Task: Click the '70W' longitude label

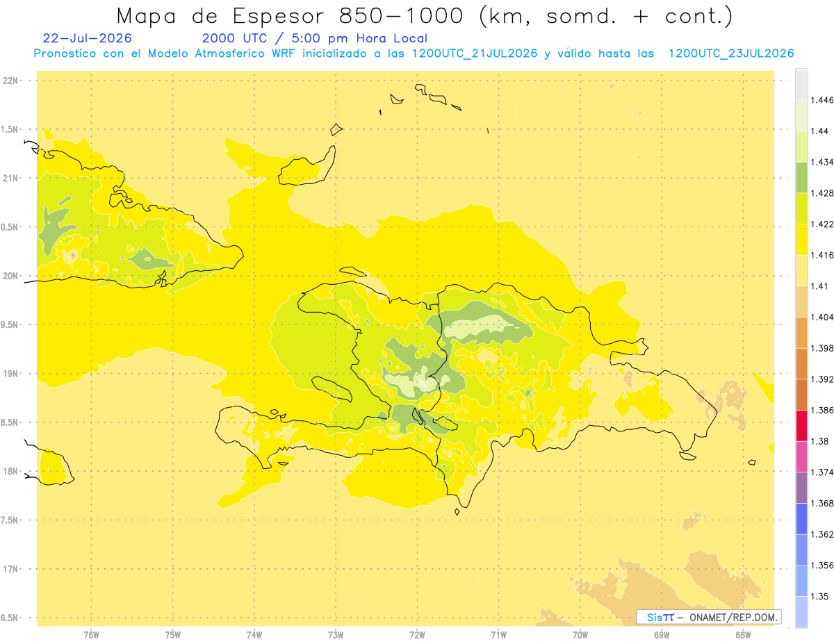Action: coord(580,634)
